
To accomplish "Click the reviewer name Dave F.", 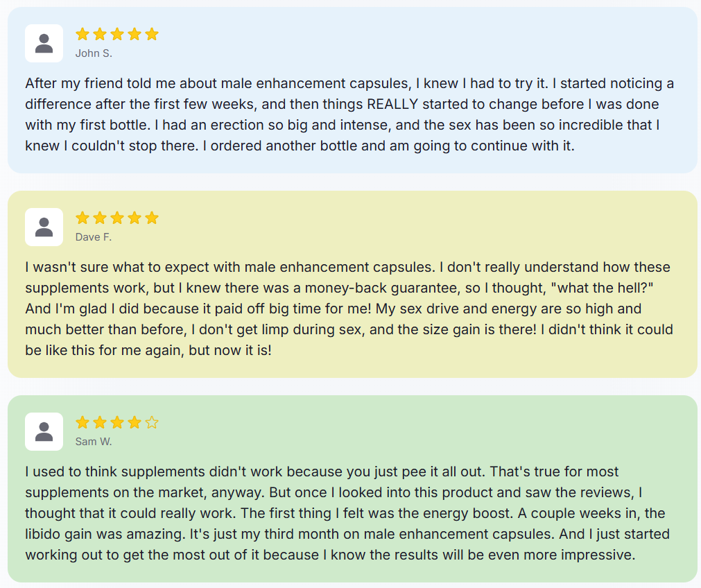I will click(x=94, y=237).
